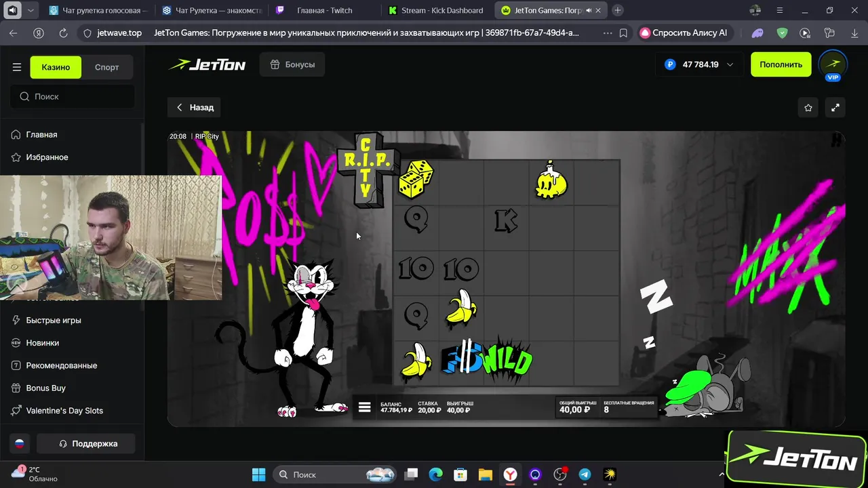The height and width of the screenshot is (488, 868).
Task: Switch to Чат Рулетка — знакомства tab
Action: pos(213,10)
